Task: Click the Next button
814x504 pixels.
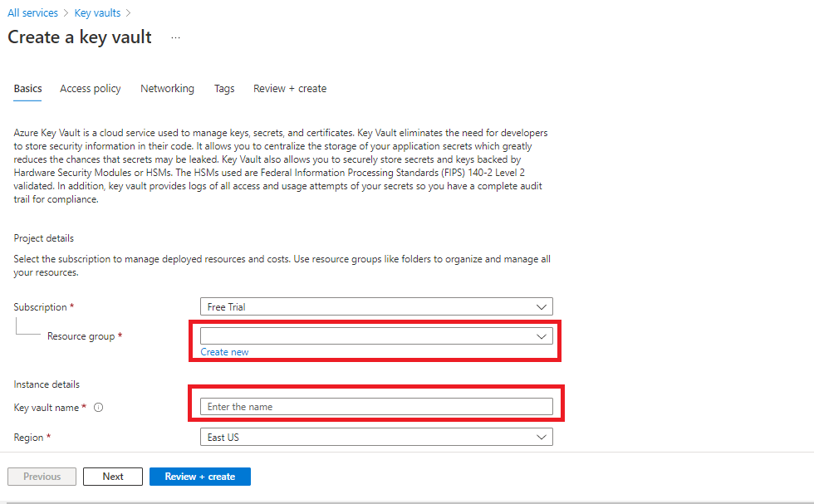Action: [112, 476]
